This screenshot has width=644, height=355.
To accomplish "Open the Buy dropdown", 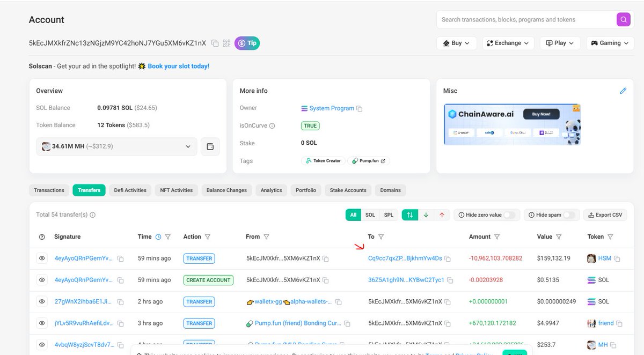I will pos(457,43).
